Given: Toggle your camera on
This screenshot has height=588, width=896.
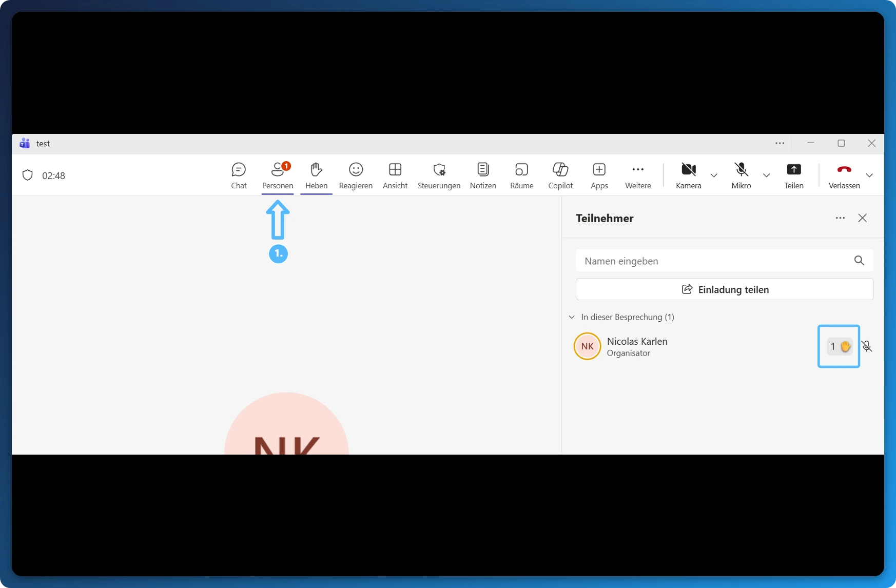Looking at the screenshot, I should (x=688, y=175).
